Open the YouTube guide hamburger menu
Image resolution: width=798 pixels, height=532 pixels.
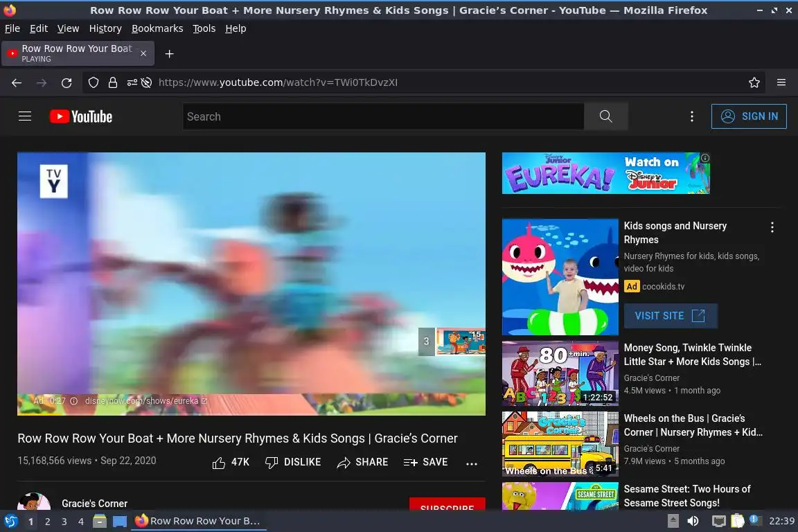[25, 116]
